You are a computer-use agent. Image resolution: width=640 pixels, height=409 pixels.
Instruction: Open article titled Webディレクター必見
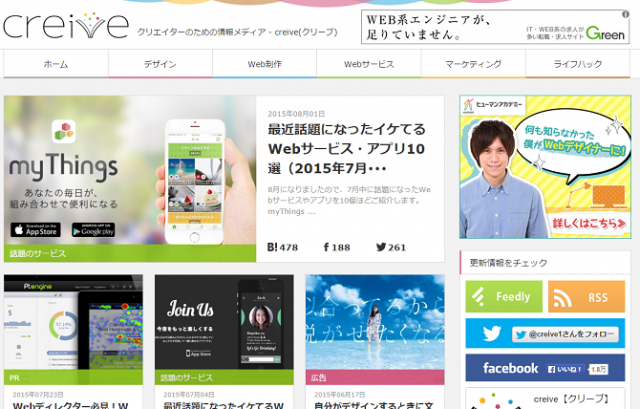pyautogui.click(x=70, y=406)
